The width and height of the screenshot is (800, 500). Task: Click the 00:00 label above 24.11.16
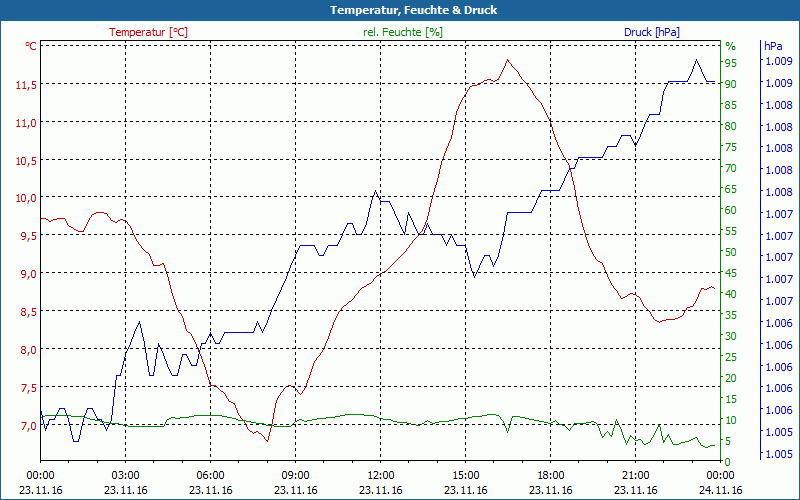coord(720,476)
